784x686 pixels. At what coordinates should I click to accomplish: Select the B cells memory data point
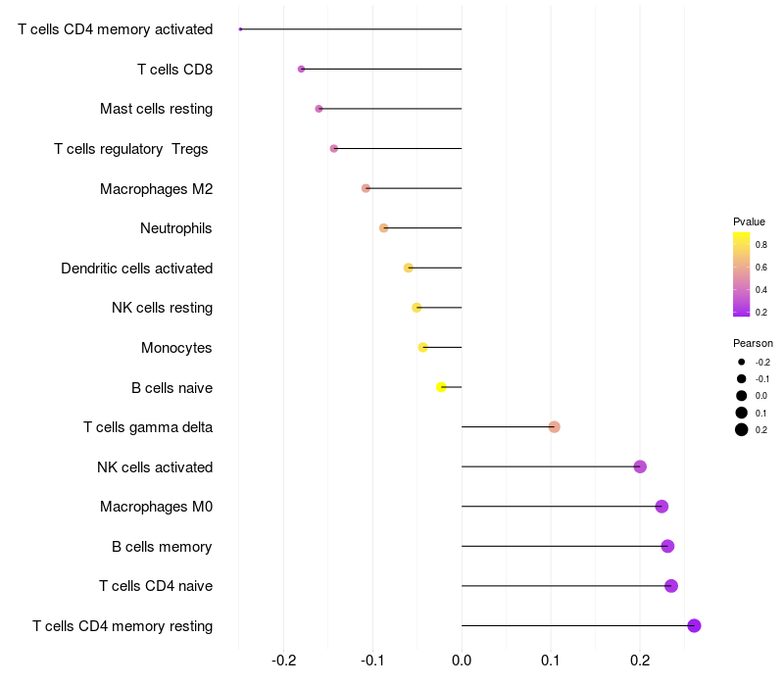(x=667, y=546)
